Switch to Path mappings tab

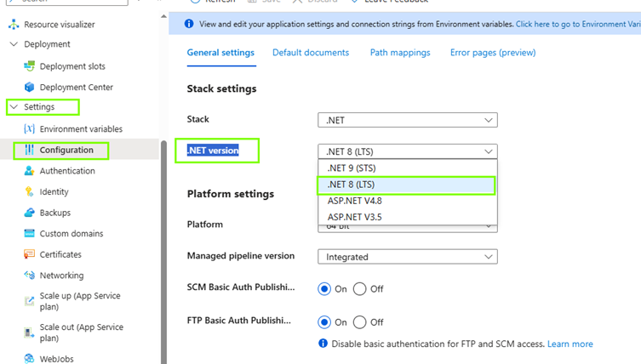coord(400,53)
